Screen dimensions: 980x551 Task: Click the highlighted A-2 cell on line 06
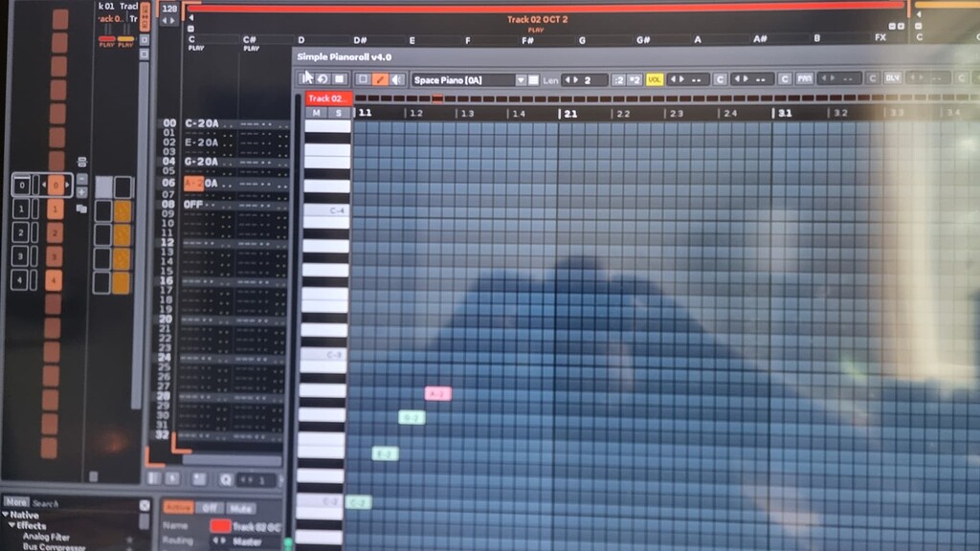coord(193,183)
